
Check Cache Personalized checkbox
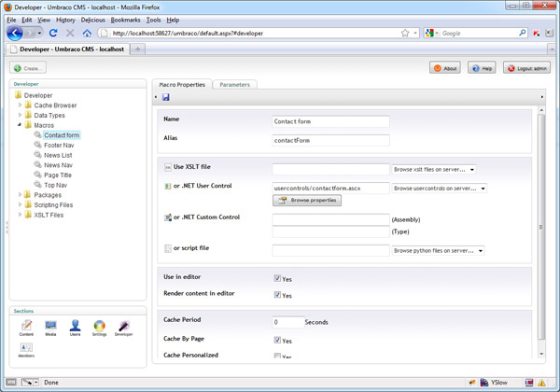[x=277, y=356]
